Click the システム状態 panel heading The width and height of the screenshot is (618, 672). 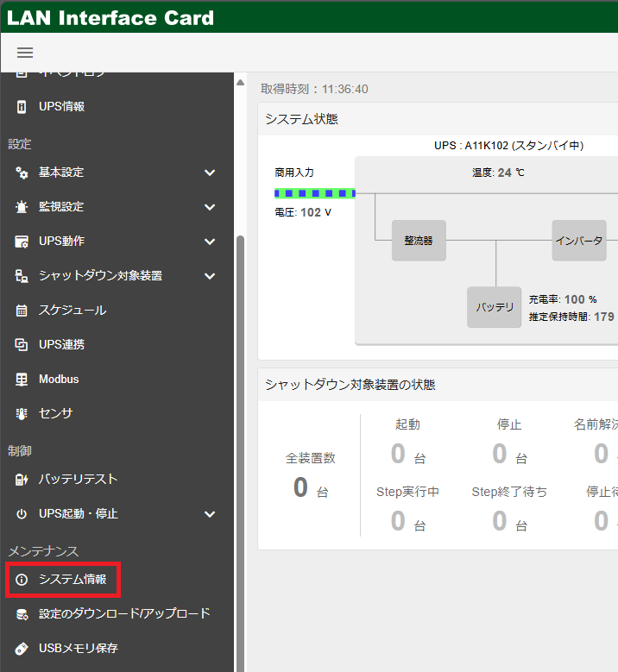tap(301, 119)
